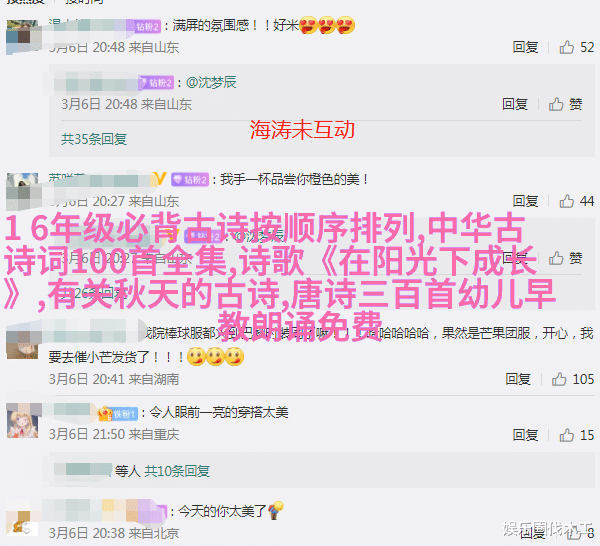Like the comment with 15 likes
Screen dimensions: 600x546
pos(567,435)
